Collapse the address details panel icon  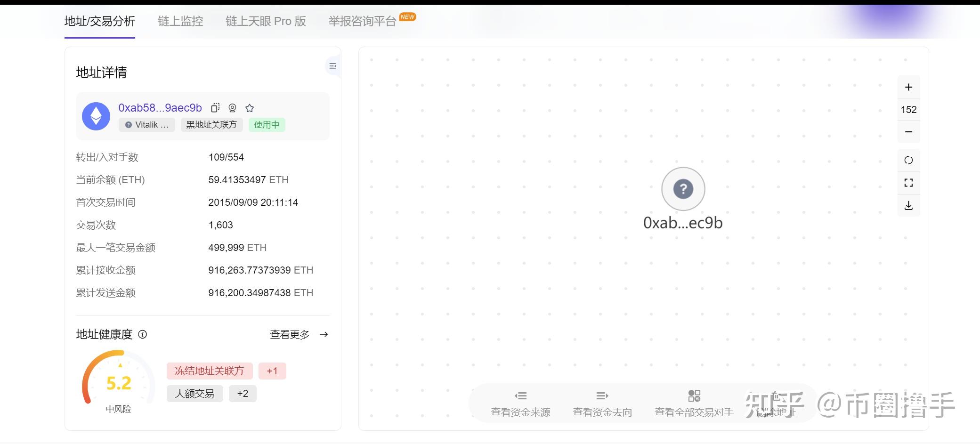332,66
